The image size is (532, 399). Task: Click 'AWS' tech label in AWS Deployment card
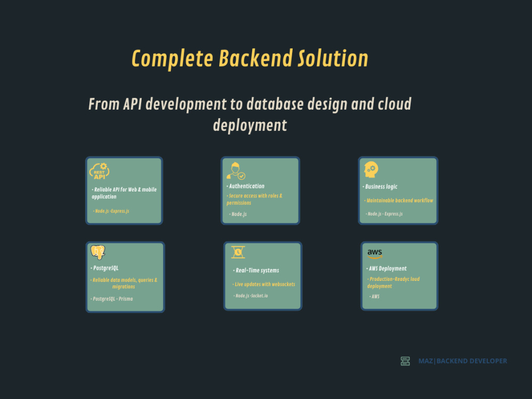tap(374, 296)
